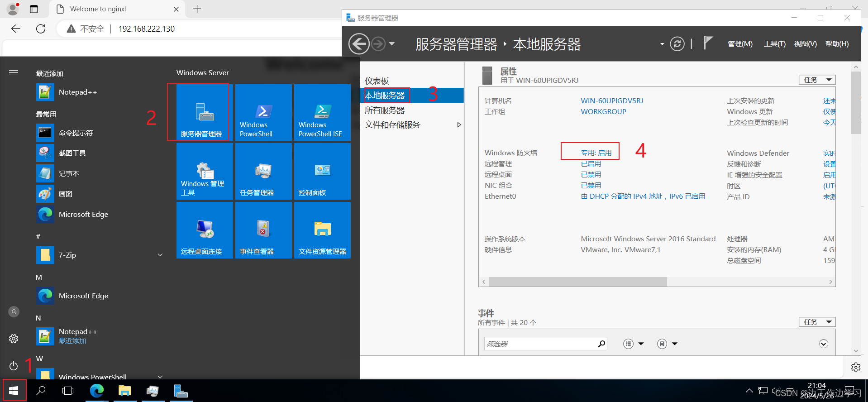Open the navigation history dropdown arrow
This screenshot has height=402, width=868.
[392, 44]
